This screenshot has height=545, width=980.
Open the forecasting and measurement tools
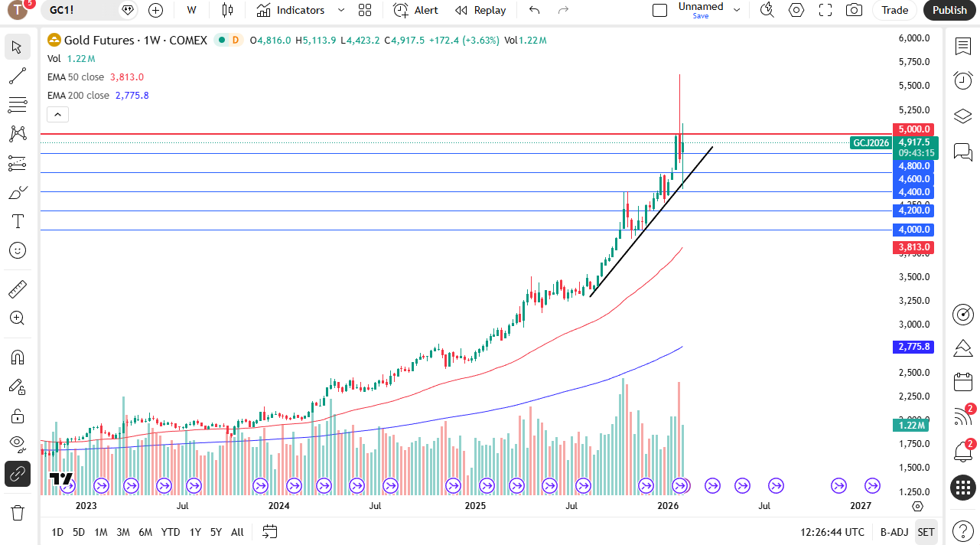(x=17, y=163)
